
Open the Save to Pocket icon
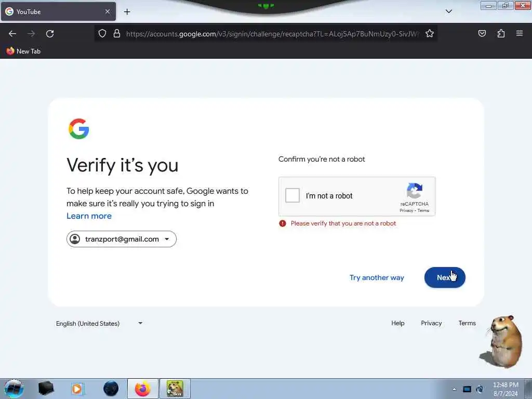pos(482,33)
